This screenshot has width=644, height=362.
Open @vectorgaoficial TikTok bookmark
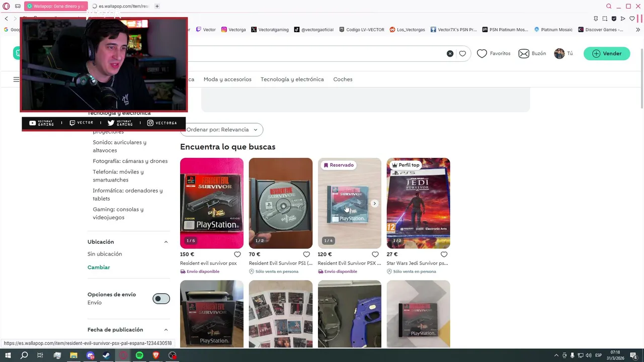[x=314, y=30]
